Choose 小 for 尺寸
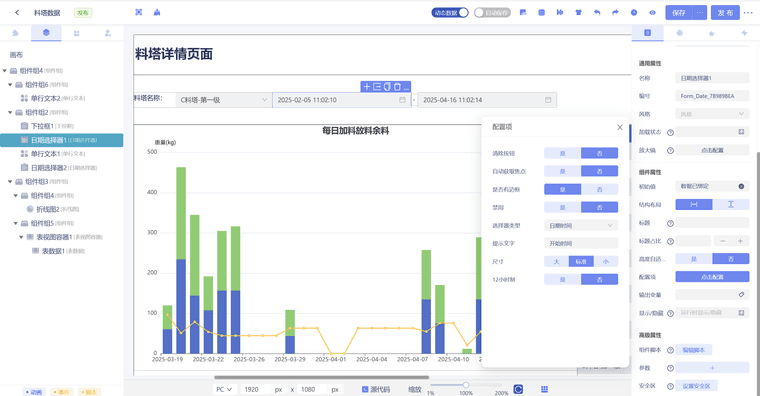The image size is (760, 396). pos(606,262)
